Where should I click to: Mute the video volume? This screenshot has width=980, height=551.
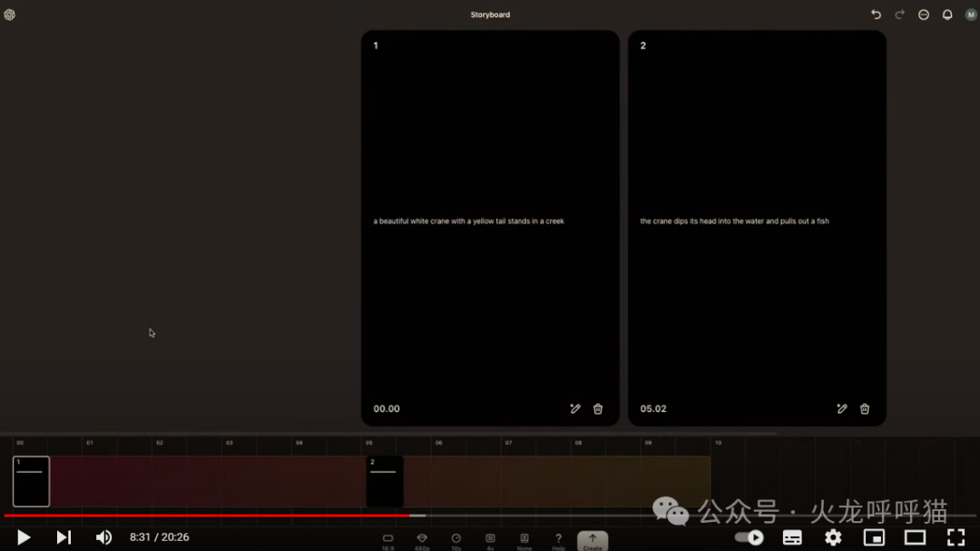(103, 537)
